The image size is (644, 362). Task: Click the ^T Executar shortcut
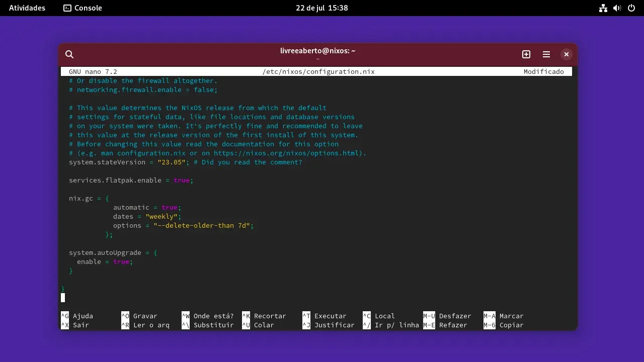point(325,316)
